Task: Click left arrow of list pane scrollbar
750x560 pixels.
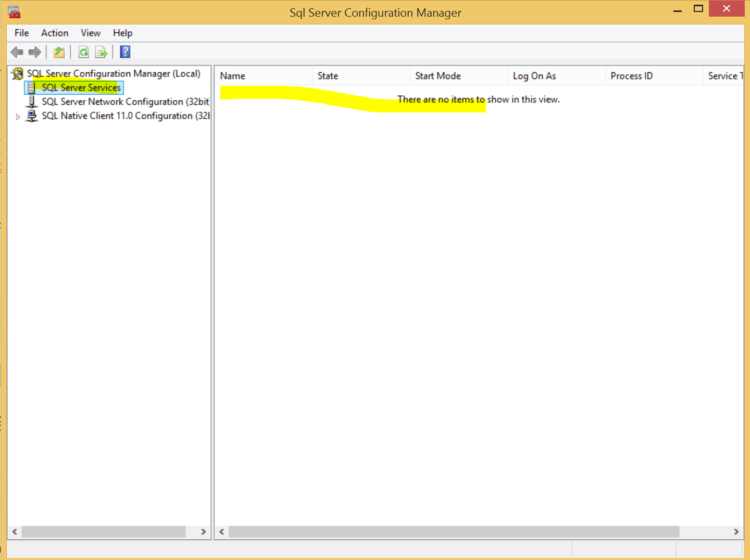Action: click(x=222, y=532)
